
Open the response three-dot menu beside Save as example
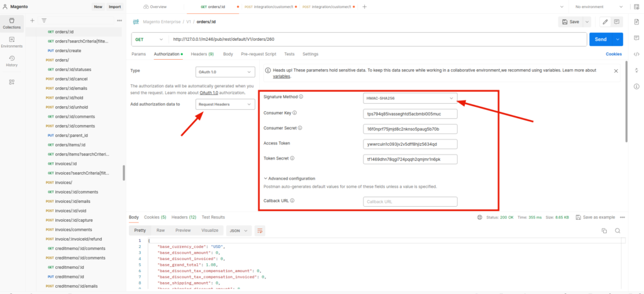(622, 217)
